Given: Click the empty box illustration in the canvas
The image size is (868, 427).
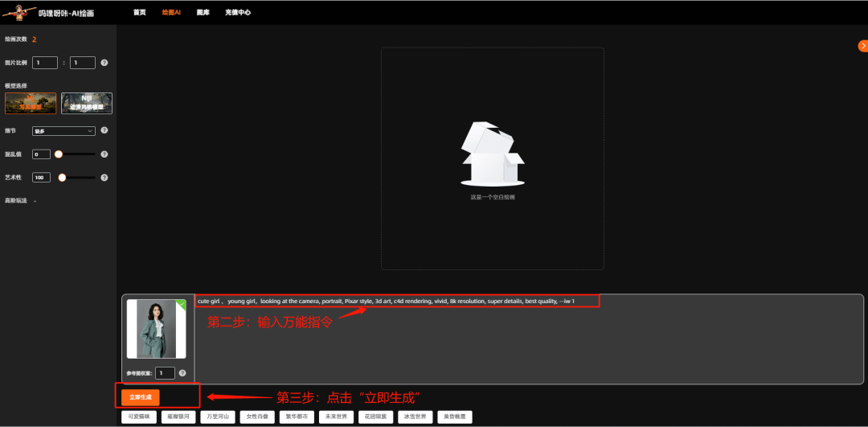Looking at the screenshot, I should (x=492, y=154).
